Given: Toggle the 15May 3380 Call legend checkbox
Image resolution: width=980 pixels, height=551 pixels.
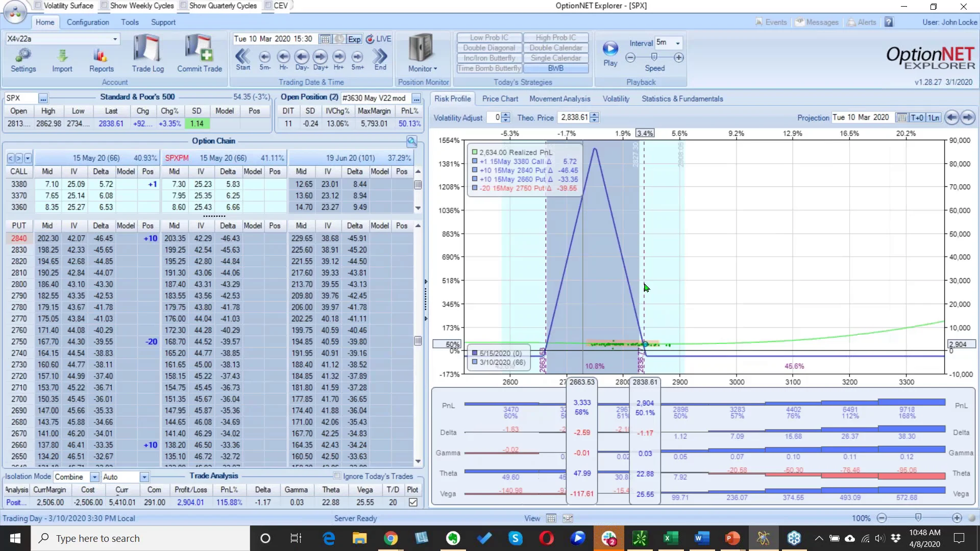Looking at the screenshot, I should pyautogui.click(x=475, y=161).
